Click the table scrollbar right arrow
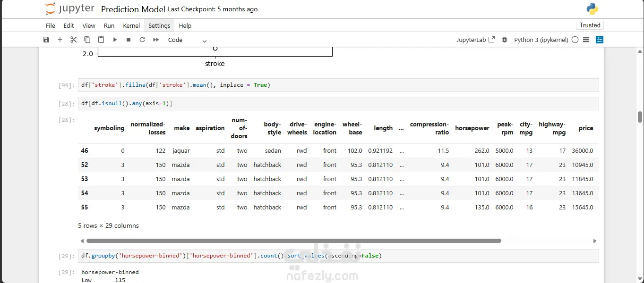 tap(595, 241)
